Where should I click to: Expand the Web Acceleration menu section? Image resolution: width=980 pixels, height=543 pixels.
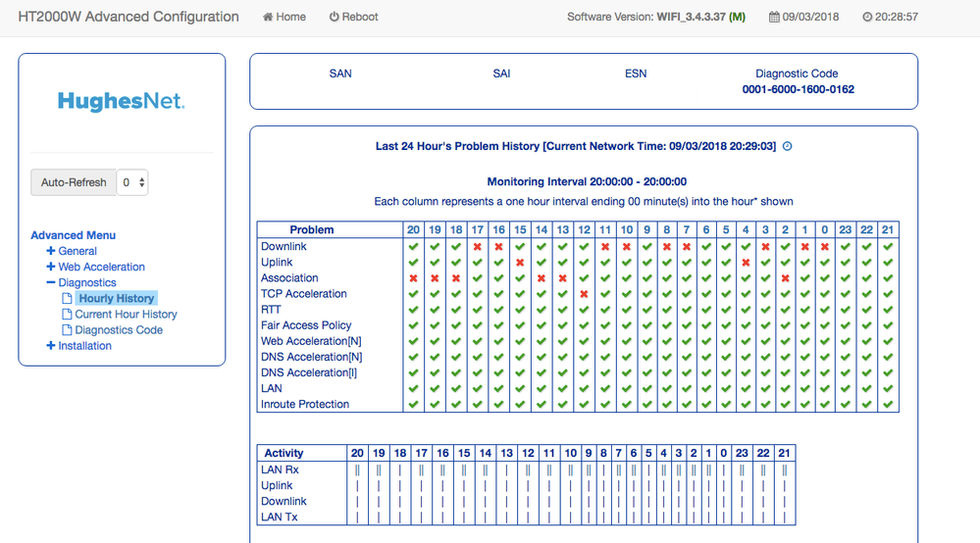click(51, 267)
